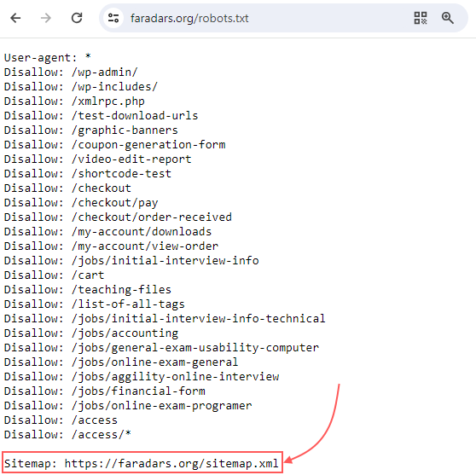This screenshot has width=476, height=475.
Task: Click the line ending in exactly '/checkout'
Action: click(x=67, y=188)
